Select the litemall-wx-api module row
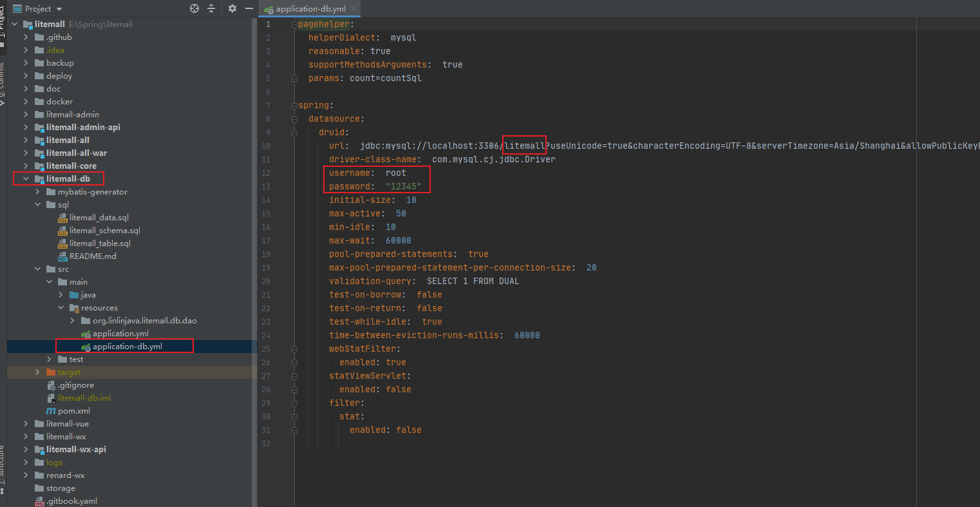The width and height of the screenshot is (980, 507). 132,450
